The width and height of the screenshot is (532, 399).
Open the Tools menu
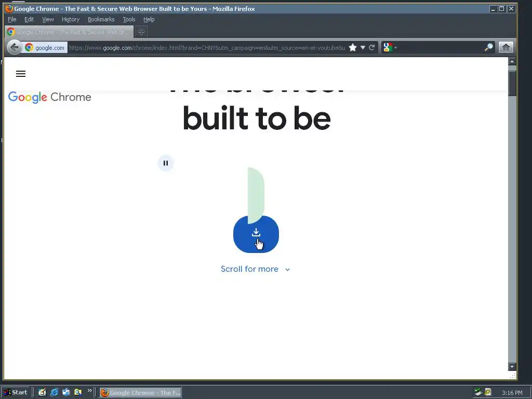point(129,19)
